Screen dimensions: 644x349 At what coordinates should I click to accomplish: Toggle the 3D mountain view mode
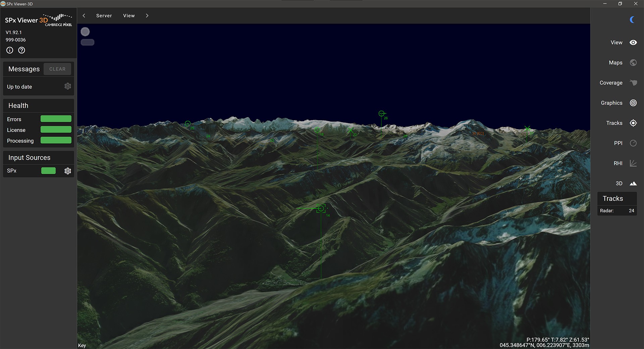[633, 184]
